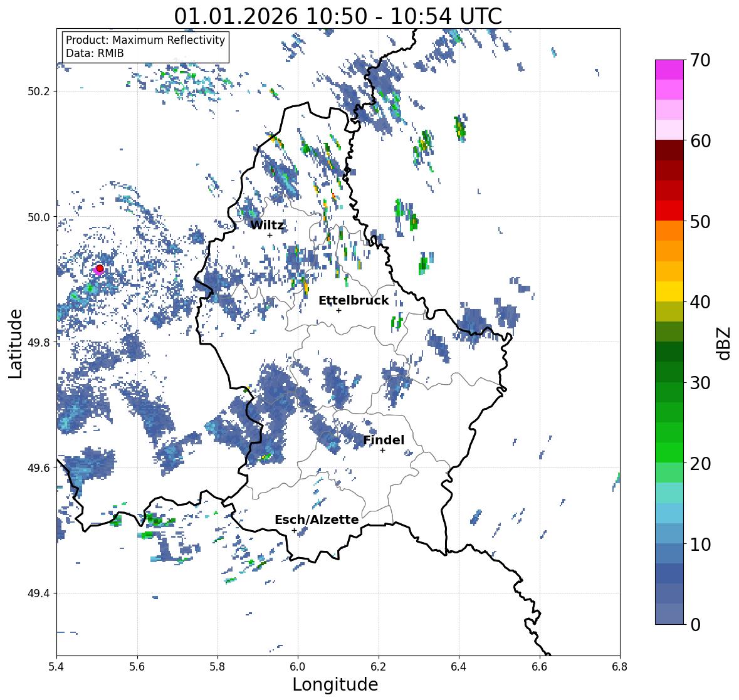Click the latitude tick label 49.6
This screenshot has width=739, height=700.
[x=39, y=468]
